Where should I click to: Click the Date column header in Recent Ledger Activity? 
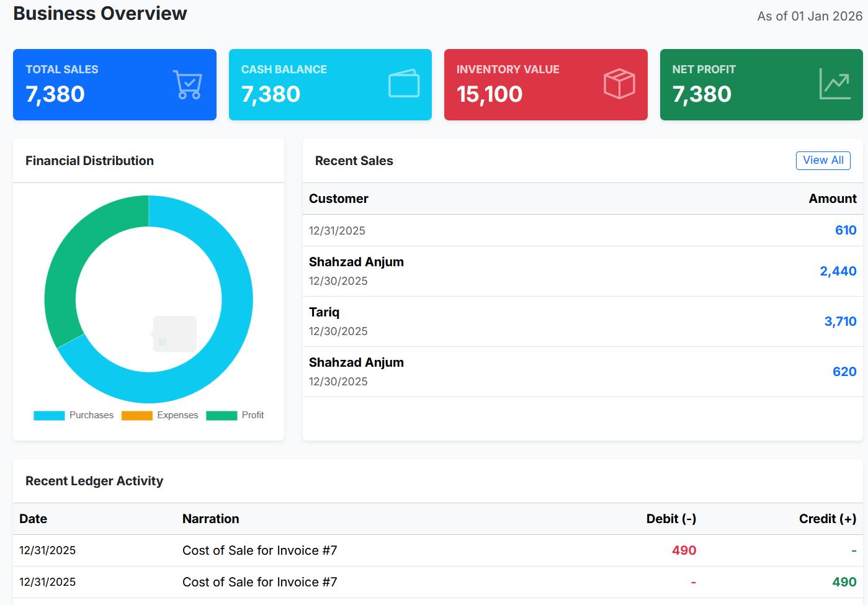click(x=33, y=519)
